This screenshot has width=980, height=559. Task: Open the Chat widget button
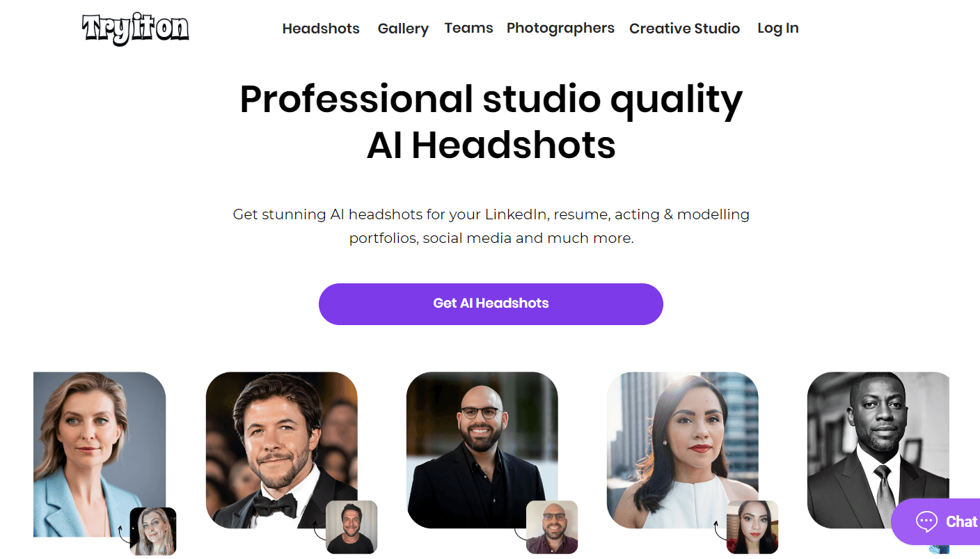(936, 521)
